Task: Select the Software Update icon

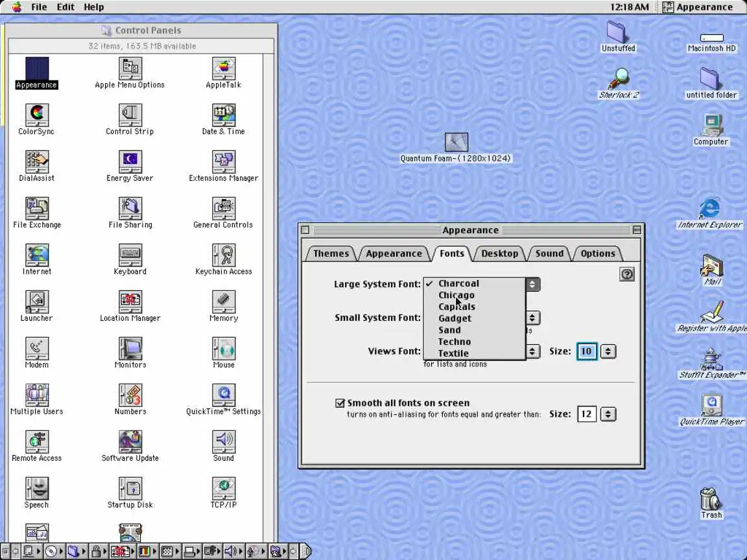Action: click(x=130, y=443)
